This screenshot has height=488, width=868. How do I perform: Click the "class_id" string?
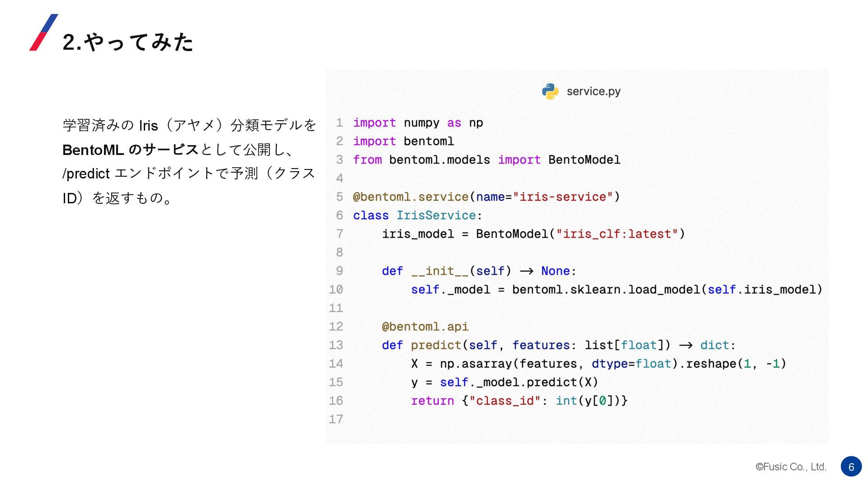[505, 401]
